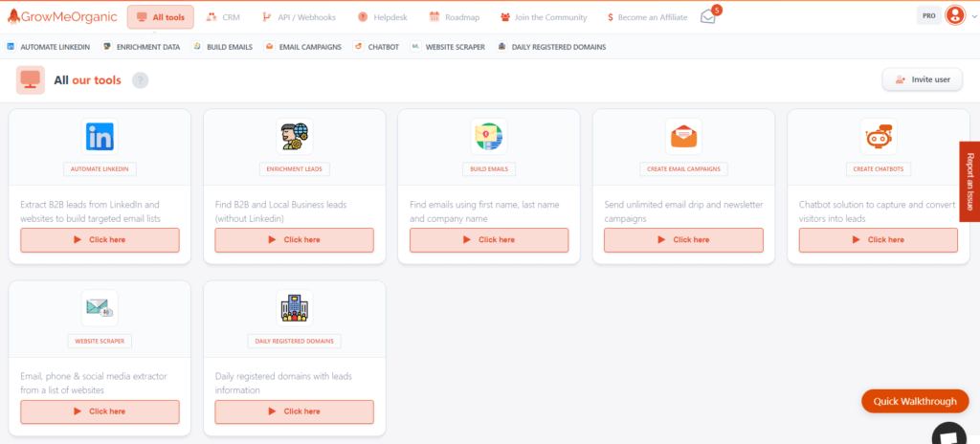
Task: Click Join the Community link
Action: click(544, 17)
